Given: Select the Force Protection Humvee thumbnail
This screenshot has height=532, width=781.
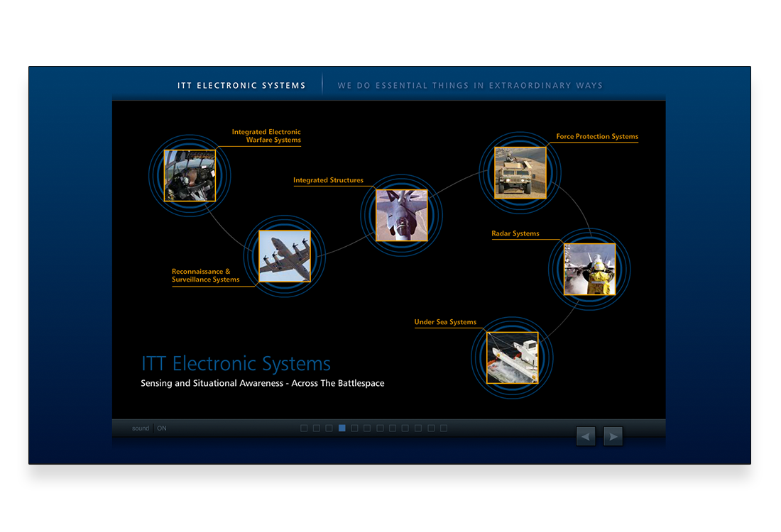Looking at the screenshot, I should (520, 172).
